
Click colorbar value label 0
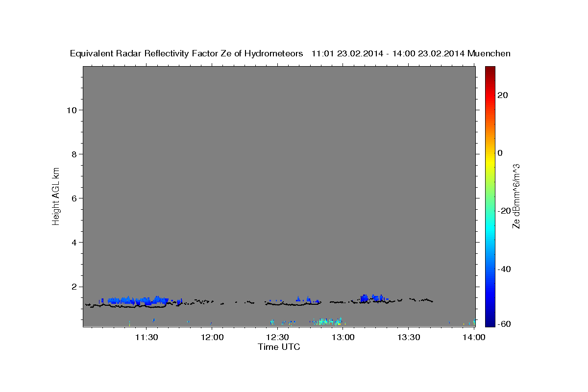coord(500,153)
